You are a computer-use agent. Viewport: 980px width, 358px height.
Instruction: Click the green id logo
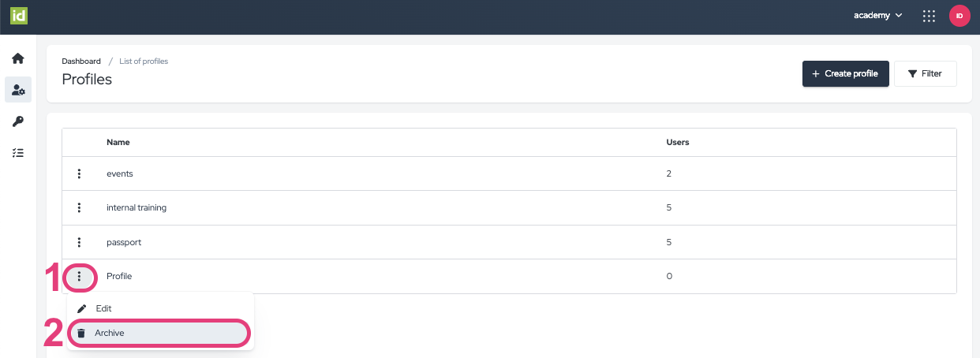(x=19, y=15)
